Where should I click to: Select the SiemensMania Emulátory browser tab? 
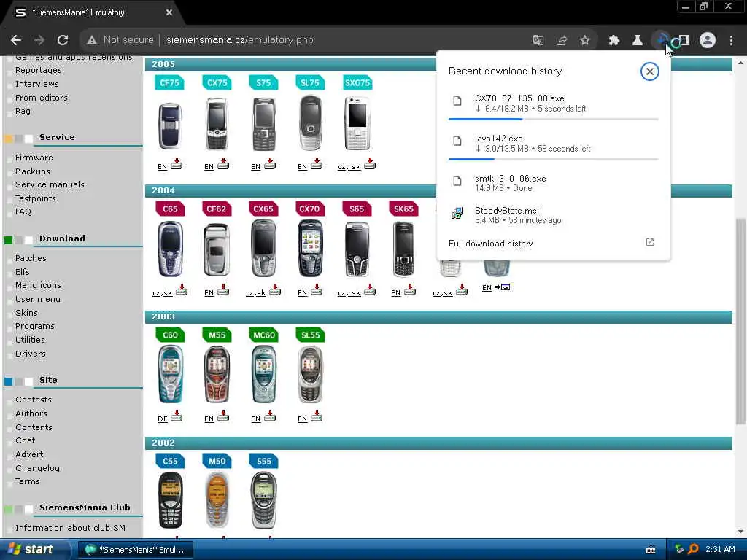coord(90,13)
